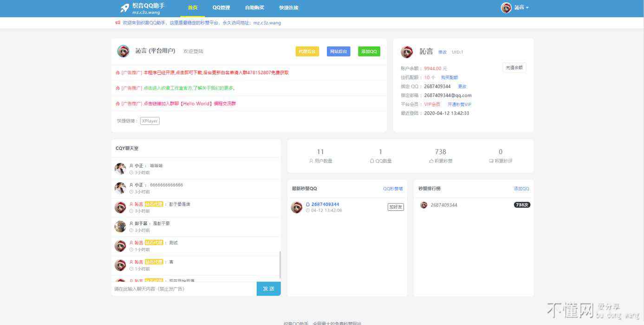The image size is (644, 325).
Task: Click the green 添加QQ button
Action: tap(369, 52)
